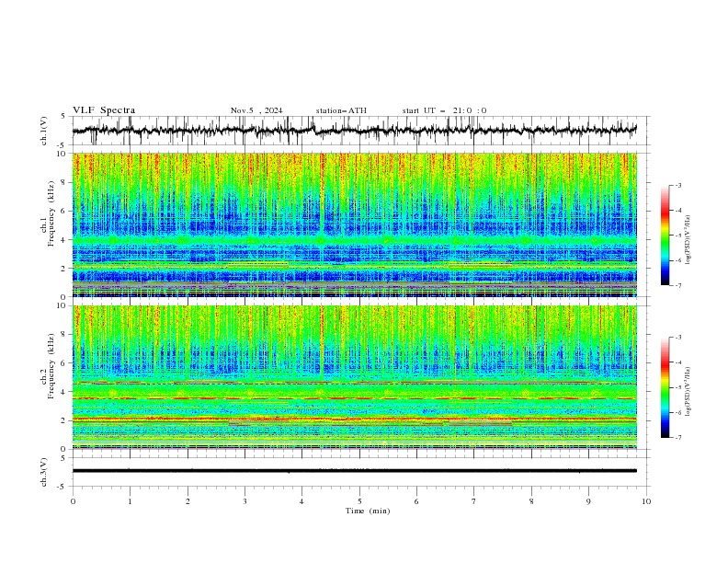Click the "-4" tick on the lower colorbar
This screenshot has height=563, width=728.
pos(677,362)
